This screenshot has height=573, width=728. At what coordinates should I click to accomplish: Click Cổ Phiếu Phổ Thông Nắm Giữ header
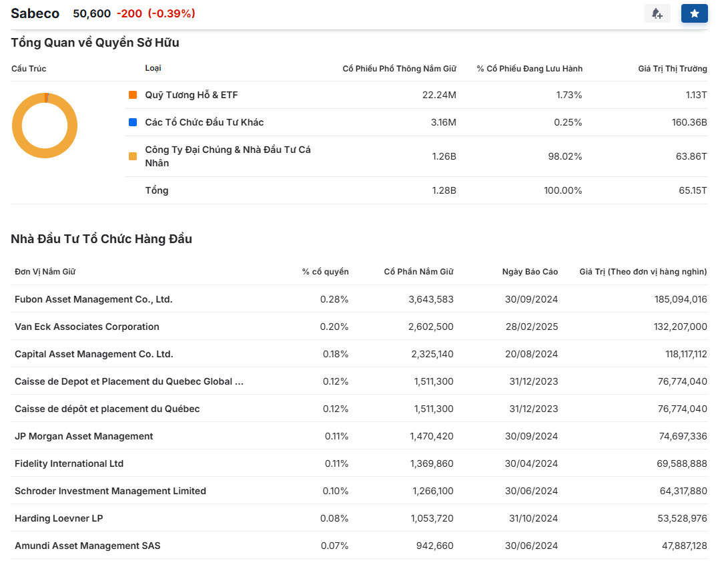coord(399,69)
